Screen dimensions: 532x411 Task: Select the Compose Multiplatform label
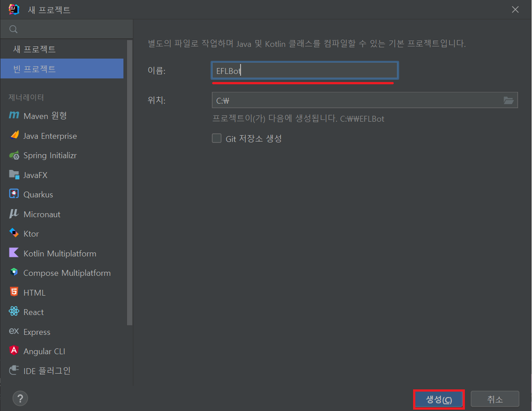[67, 273]
